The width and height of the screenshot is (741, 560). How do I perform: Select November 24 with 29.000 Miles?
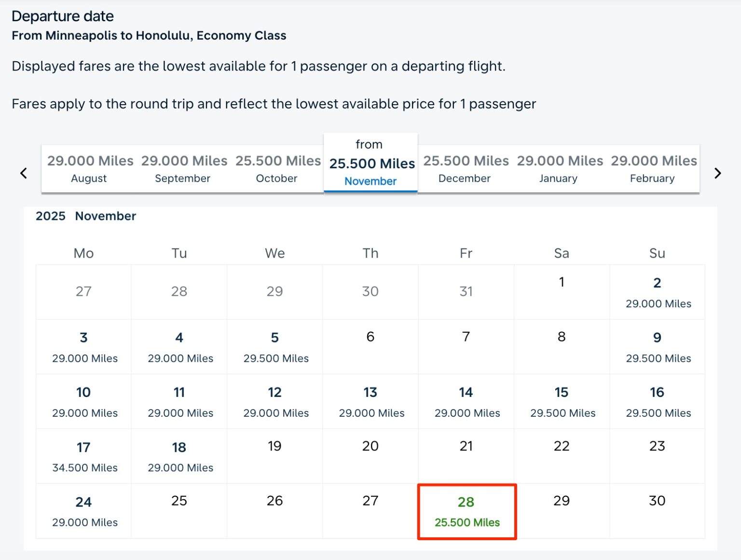pyautogui.click(x=83, y=510)
